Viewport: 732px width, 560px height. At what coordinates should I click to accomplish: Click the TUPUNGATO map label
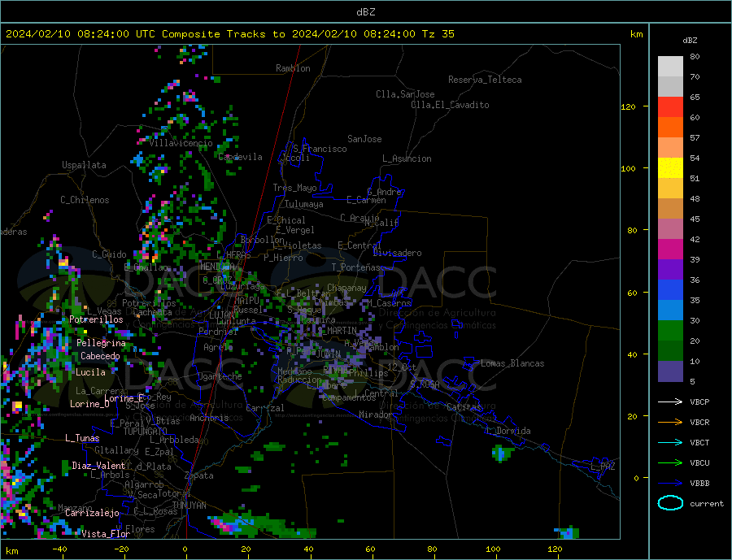(x=146, y=432)
